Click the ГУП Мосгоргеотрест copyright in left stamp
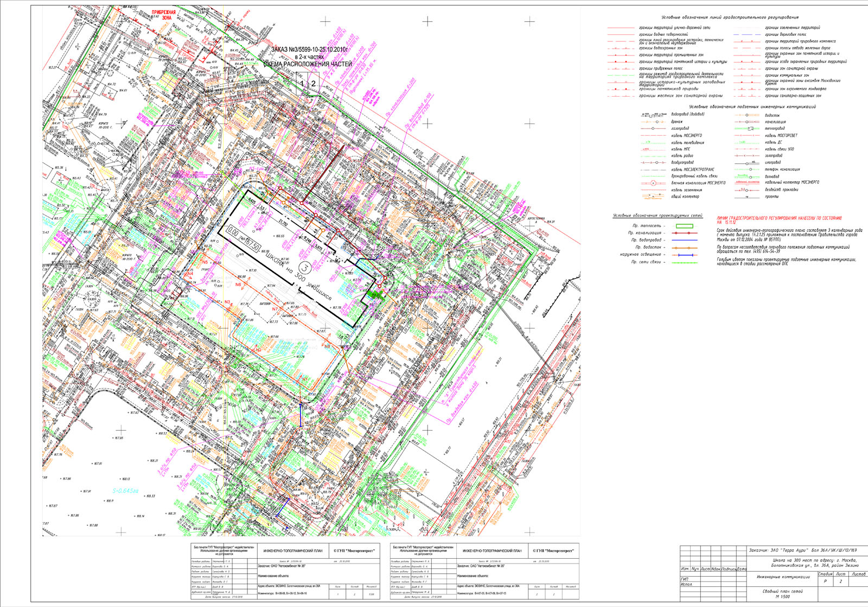868x607 pixels. 354,551
